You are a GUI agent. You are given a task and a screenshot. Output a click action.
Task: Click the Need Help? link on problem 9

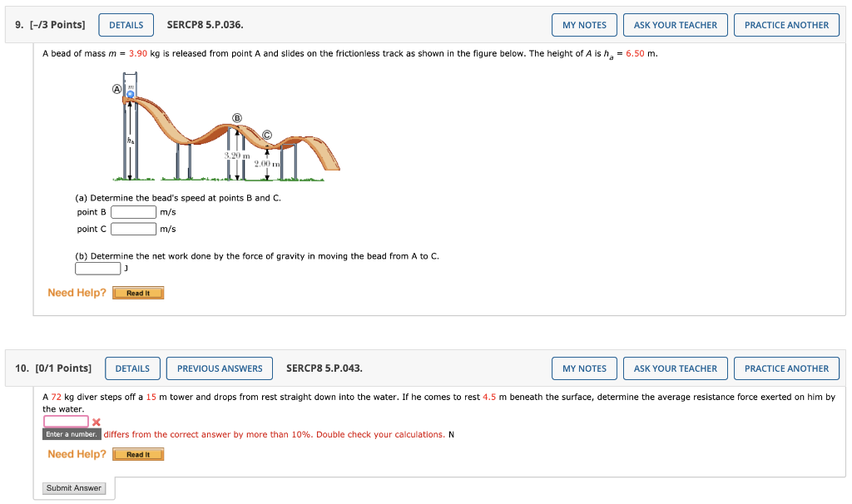[x=77, y=292]
